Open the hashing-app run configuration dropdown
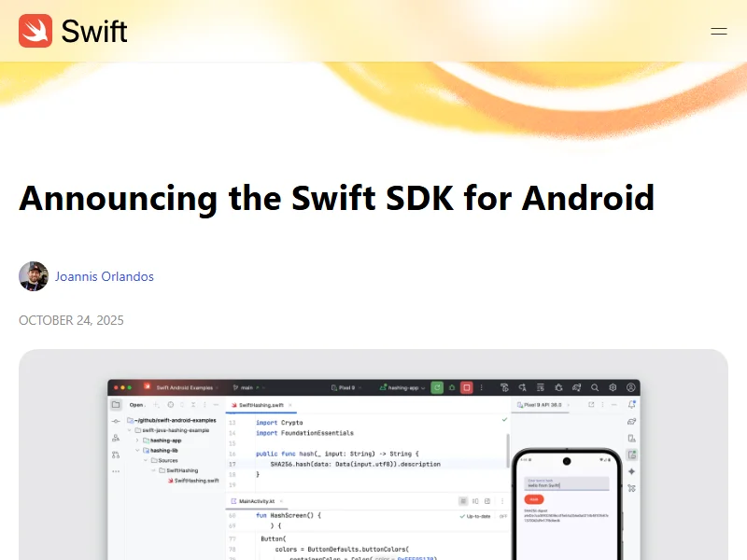 pos(402,387)
